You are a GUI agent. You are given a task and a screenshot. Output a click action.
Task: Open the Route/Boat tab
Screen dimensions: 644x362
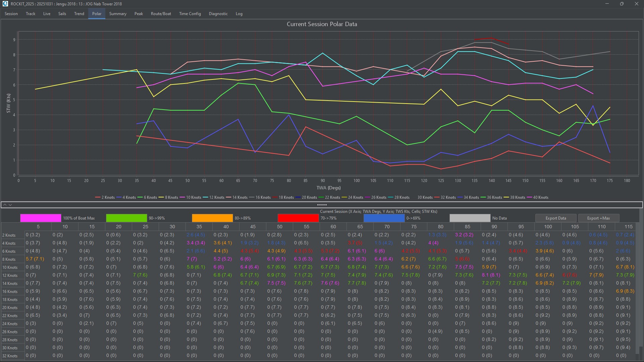[x=161, y=14]
